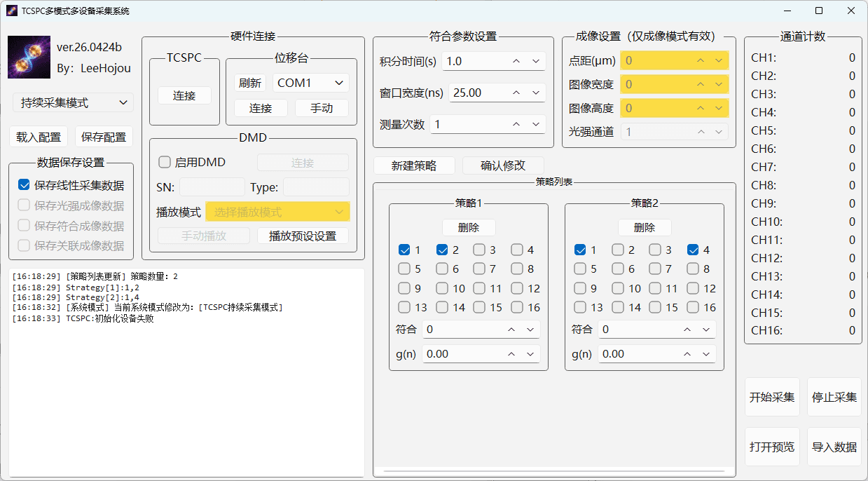
Task: Uncheck channel 1 in 策略2
Action: 580,250
